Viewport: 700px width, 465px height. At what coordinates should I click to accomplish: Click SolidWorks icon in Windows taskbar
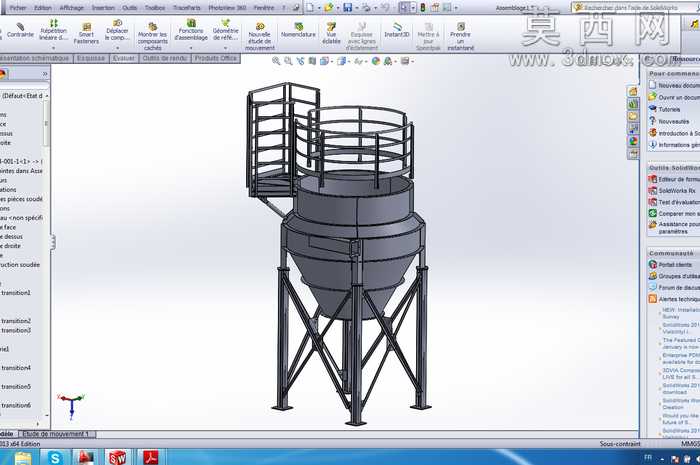point(117,457)
